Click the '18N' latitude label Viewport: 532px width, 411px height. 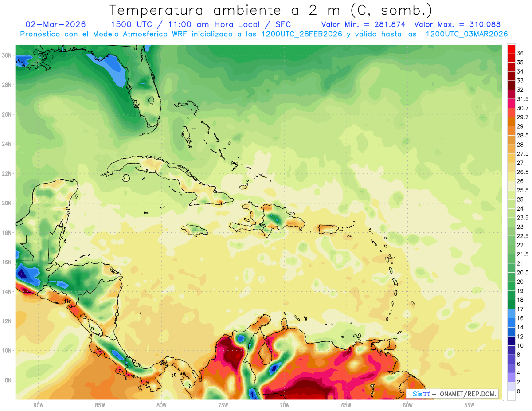coord(8,232)
